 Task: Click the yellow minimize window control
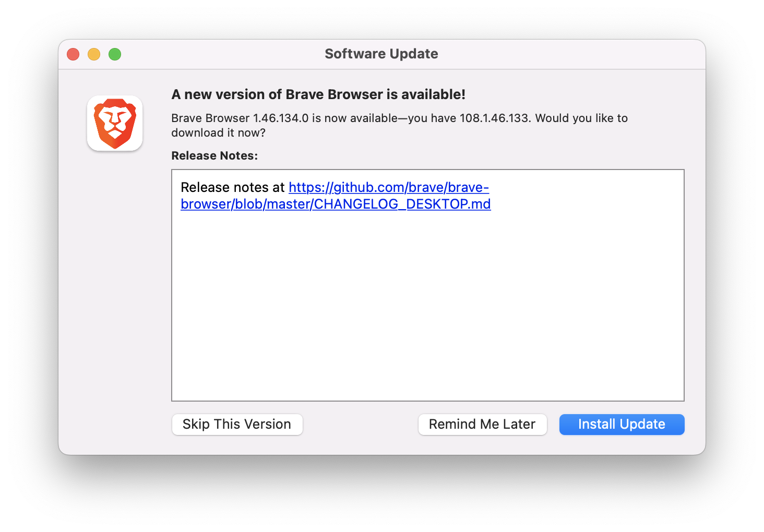pyautogui.click(x=93, y=54)
